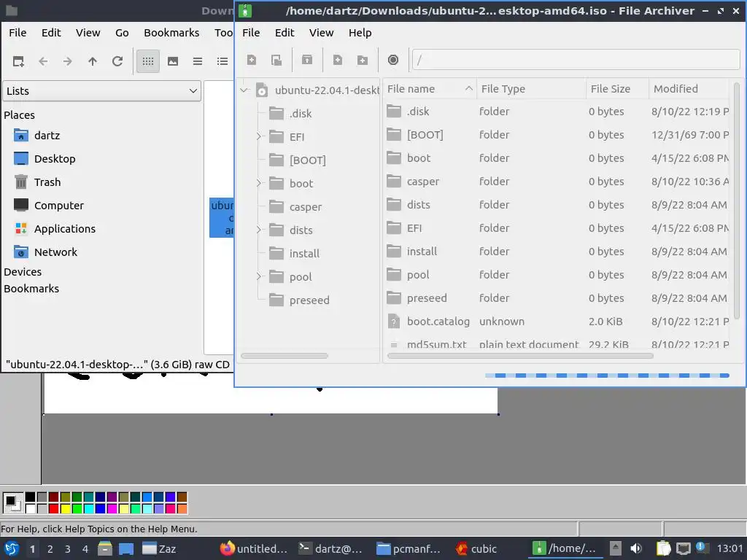Screen dimensions: 747x560
Task: Click the removable media eject tray icon
Action: pos(615,548)
